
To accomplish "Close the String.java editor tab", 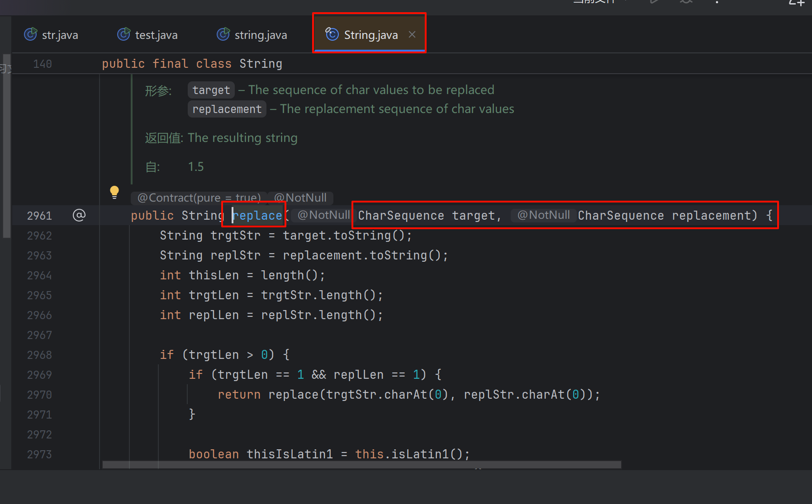I will point(412,34).
